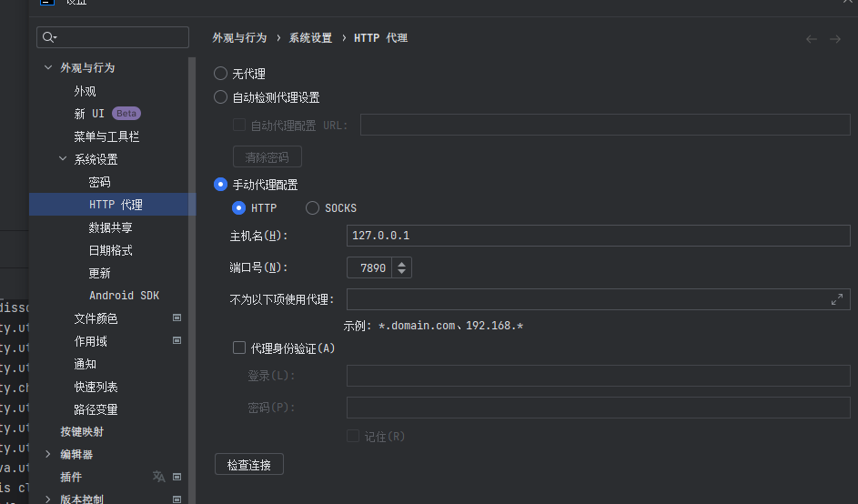Click 外观与行为 in the breadcrumb
858x504 pixels.
(x=239, y=38)
